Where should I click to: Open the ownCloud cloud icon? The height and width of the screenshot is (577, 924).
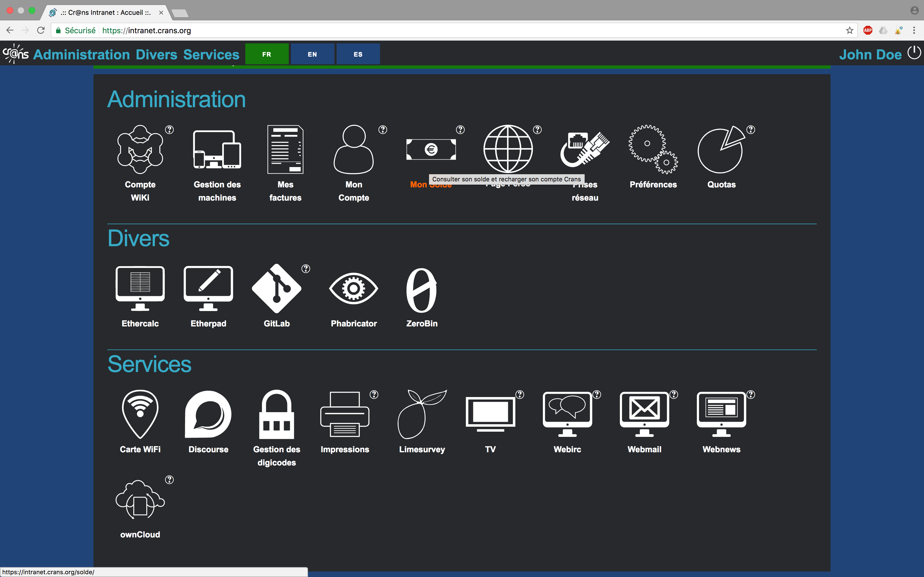pos(140,500)
